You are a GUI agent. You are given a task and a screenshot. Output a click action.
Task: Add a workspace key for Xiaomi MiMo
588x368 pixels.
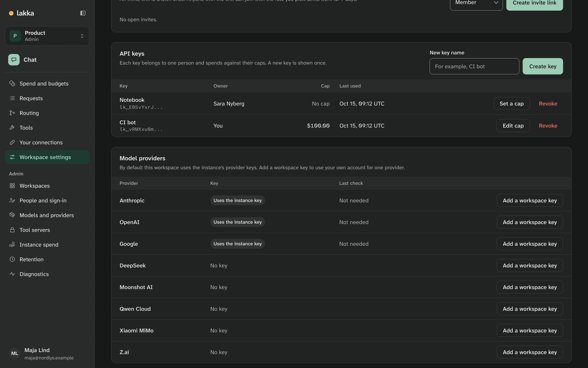coord(530,331)
